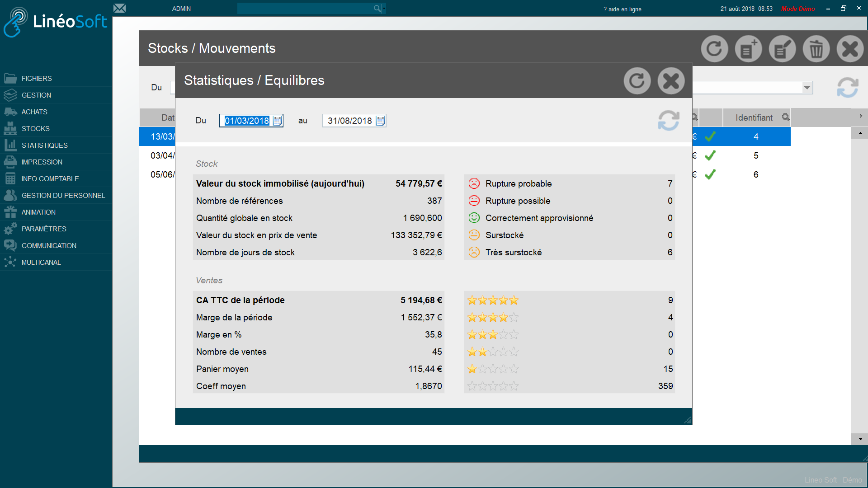Open the COMMUNICATION menu
868x488 pixels.
point(56,245)
